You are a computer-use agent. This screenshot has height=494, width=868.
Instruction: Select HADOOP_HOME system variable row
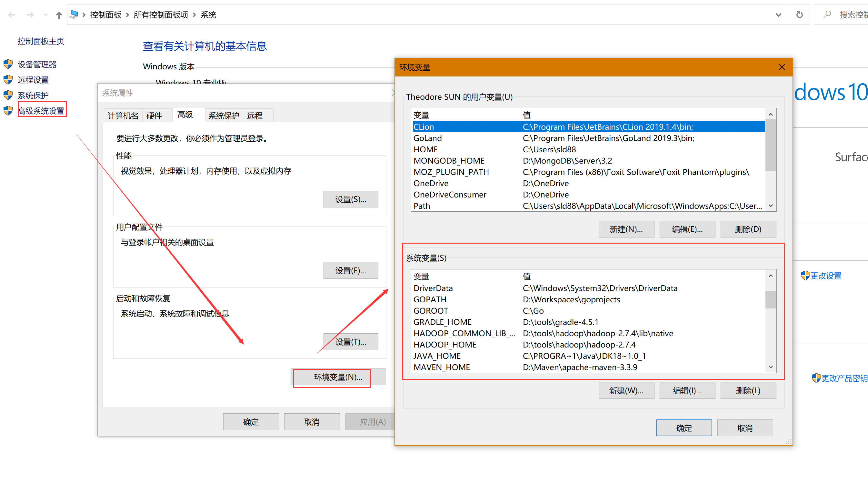588,344
